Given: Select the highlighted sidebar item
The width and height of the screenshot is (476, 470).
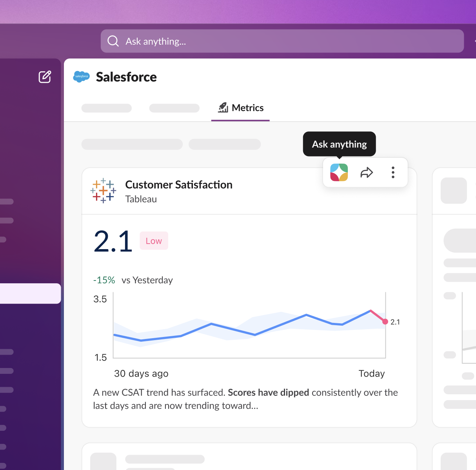Looking at the screenshot, I should (x=30, y=293).
